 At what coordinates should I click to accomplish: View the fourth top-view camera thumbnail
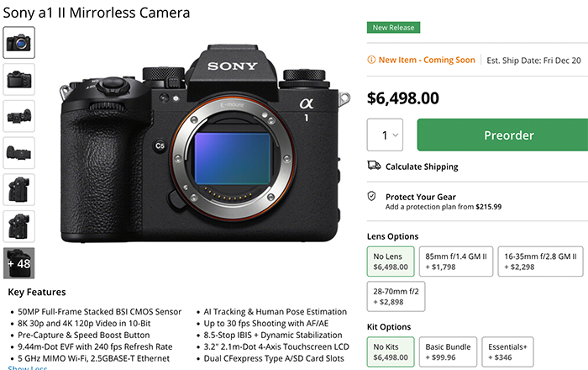(x=19, y=153)
